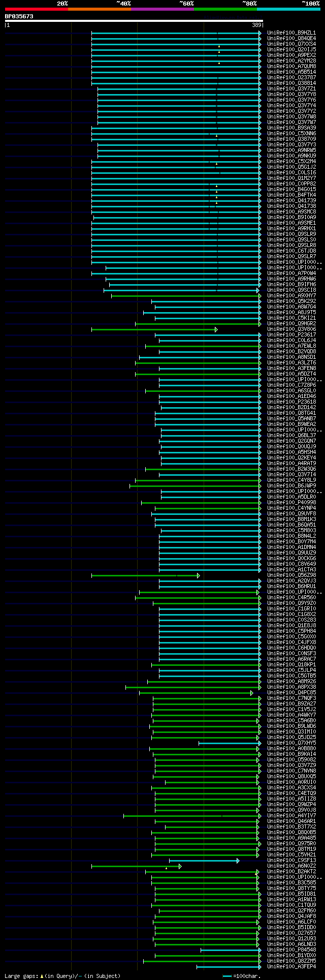The height and width of the screenshot is (980, 325).
Task: Click the white query sequence ruler bar
Action: tap(134, 21)
